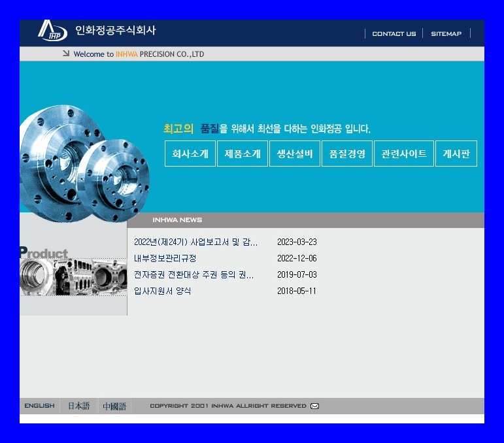Open news item 전자증권 전환대상 주권

[x=194, y=274]
